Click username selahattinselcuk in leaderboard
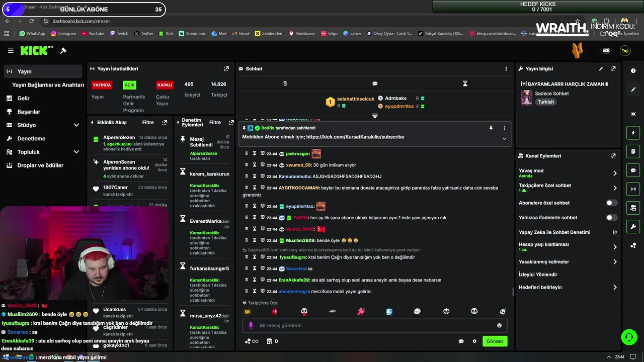Screen dimensions: 644x362 (x=356, y=99)
